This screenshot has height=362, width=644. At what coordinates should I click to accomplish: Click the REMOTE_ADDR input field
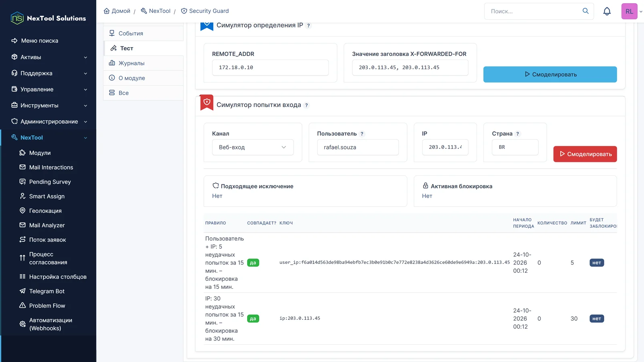270,68
